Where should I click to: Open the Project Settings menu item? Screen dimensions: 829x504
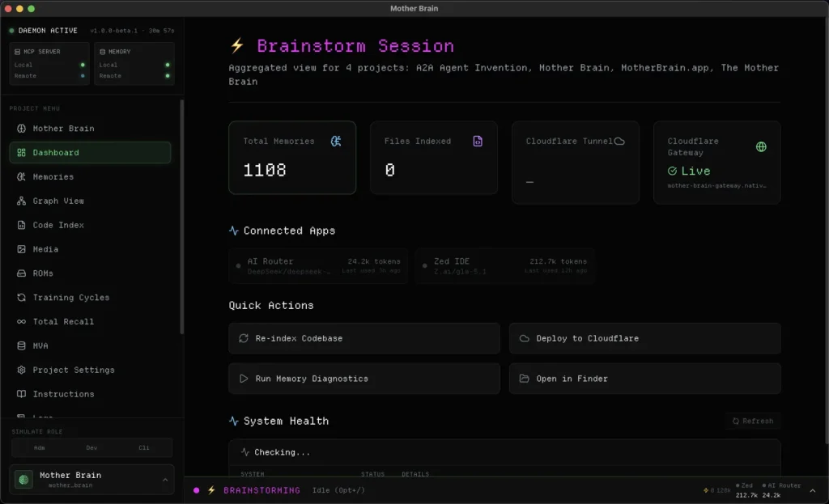90,370
